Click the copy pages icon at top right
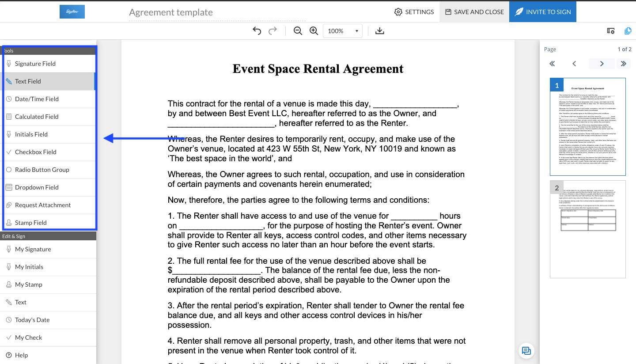This screenshot has width=636, height=364. point(628,31)
